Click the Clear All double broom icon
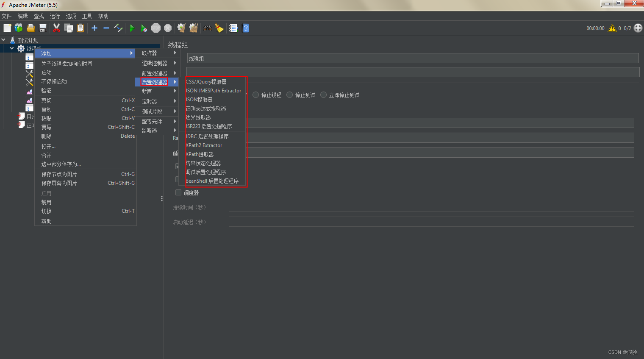644x359 pixels. [x=194, y=28]
